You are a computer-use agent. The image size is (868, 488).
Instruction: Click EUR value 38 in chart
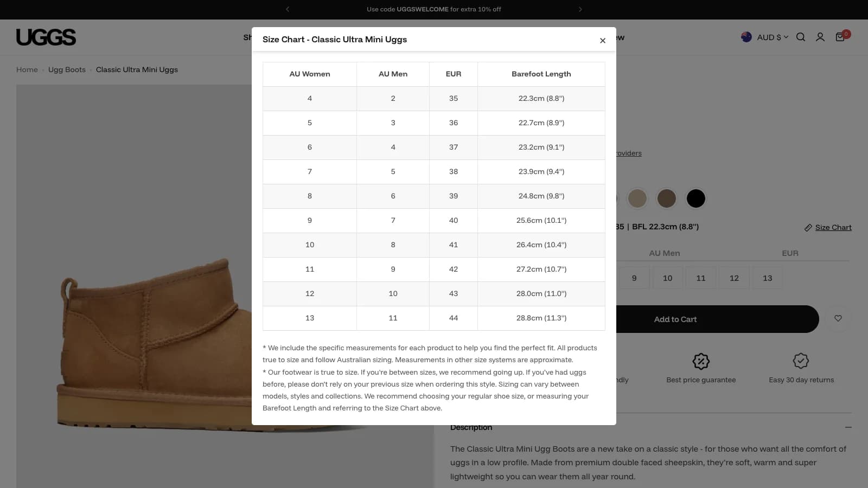(x=454, y=171)
